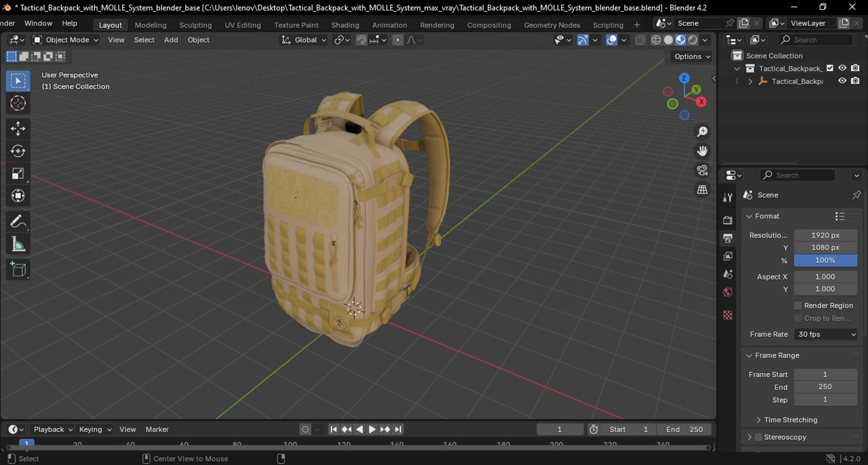Add a new workspace with plus
Image resolution: width=868 pixels, height=465 pixels.
coord(637,25)
